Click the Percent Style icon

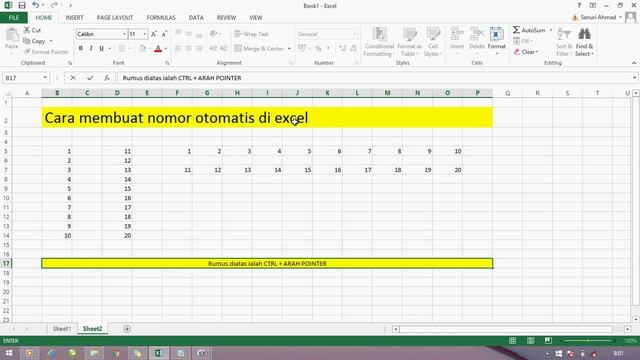click(x=318, y=49)
